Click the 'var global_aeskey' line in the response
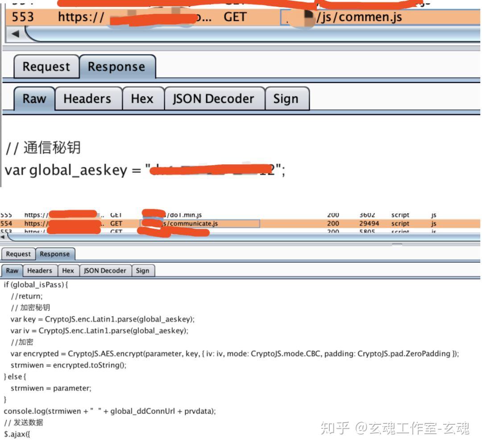 coord(145,170)
